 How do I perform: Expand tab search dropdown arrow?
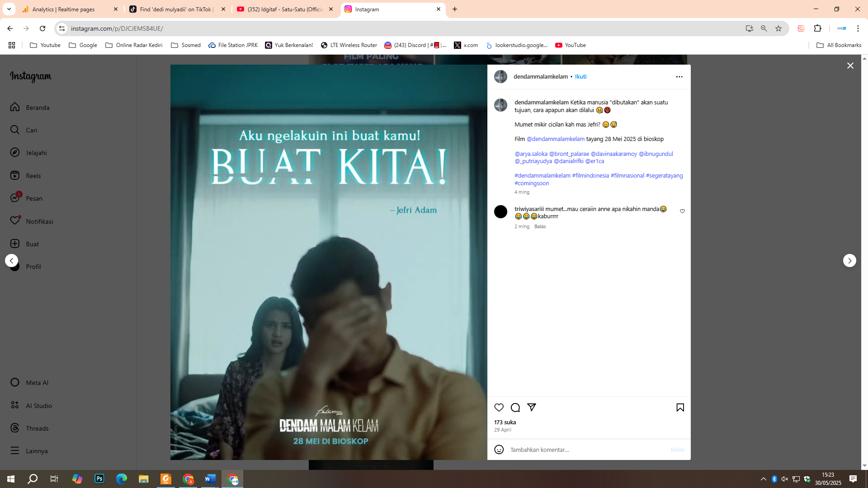click(9, 9)
